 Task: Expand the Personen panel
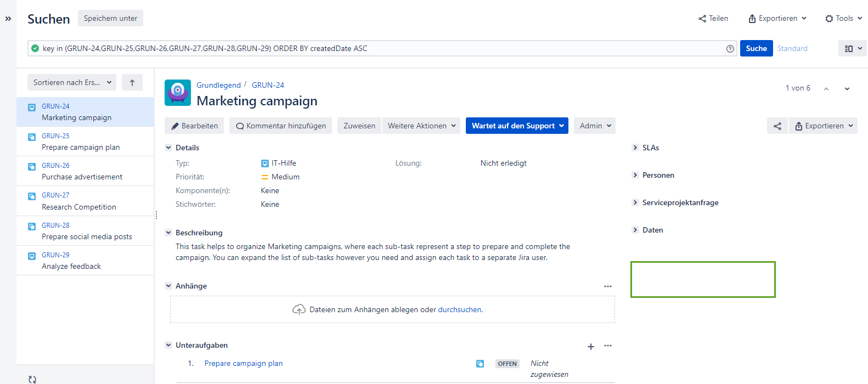(x=635, y=175)
